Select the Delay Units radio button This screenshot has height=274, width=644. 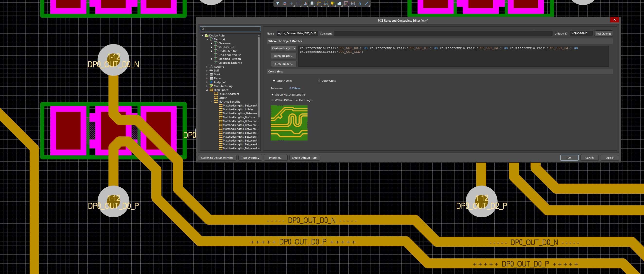(x=319, y=81)
